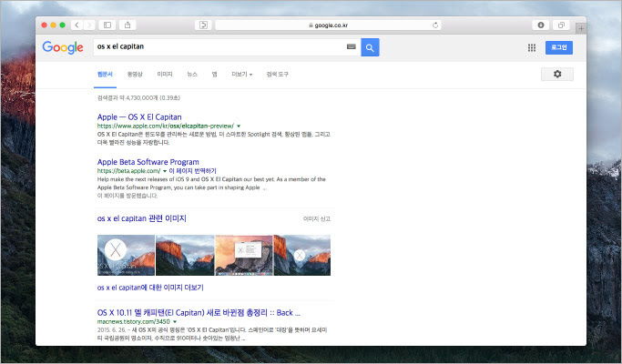
Task: Show all tabs overview icon
Action: point(561,25)
